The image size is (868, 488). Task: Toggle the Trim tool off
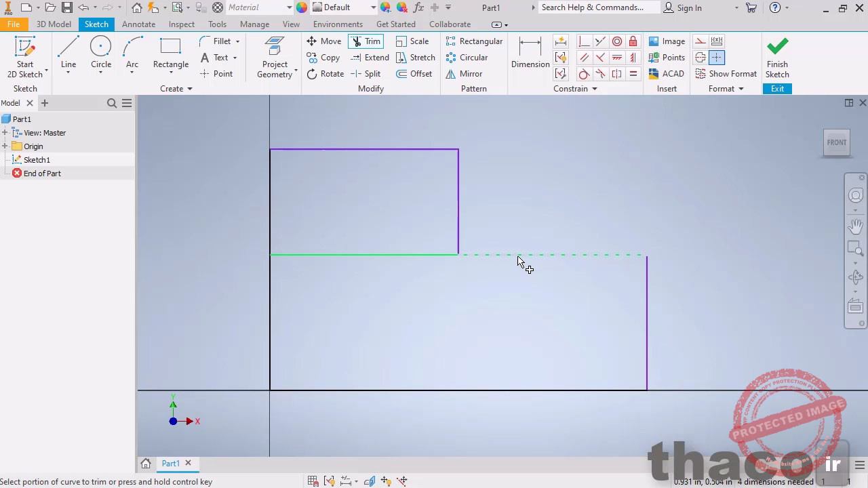(366, 41)
